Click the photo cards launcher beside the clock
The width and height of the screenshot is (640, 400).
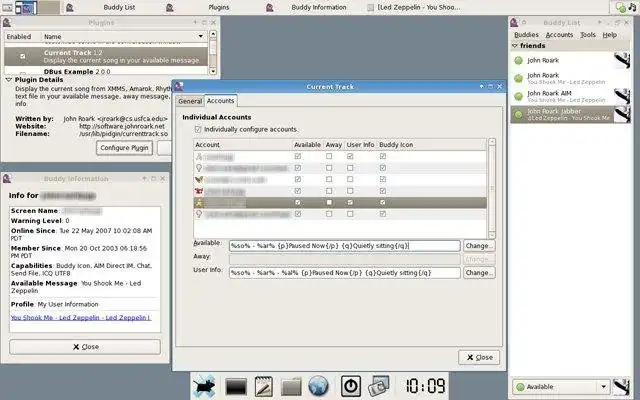pyautogui.click(x=379, y=386)
